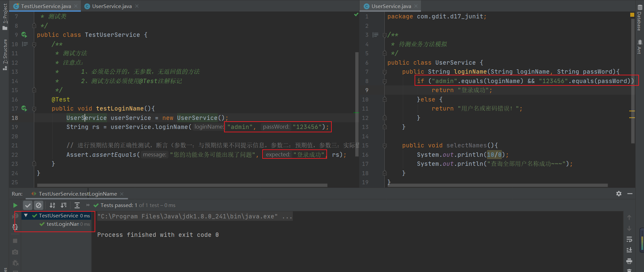The height and width of the screenshot is (272, 644).
Task: Open Run panel settings gear
Action: point(619,194)
